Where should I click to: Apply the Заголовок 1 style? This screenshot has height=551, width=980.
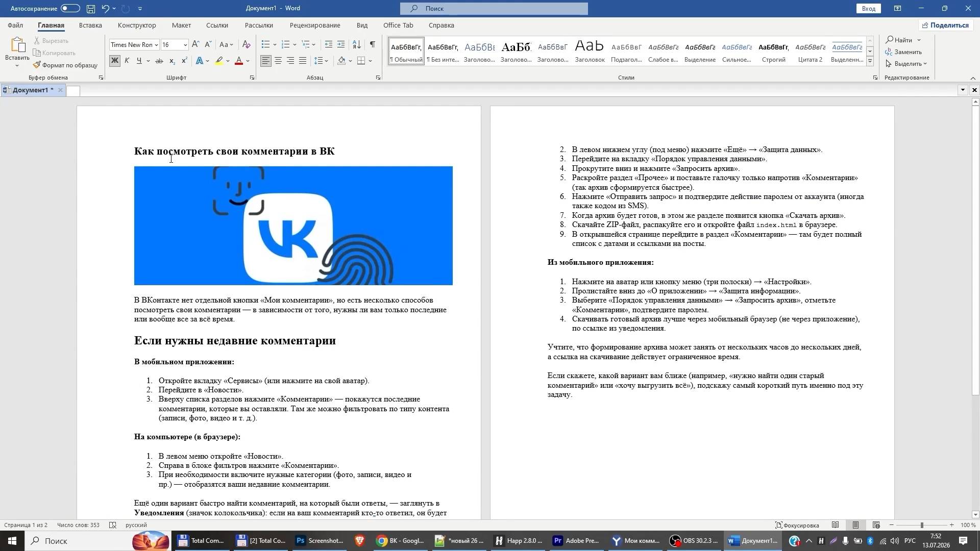click(x=479, y=51)
